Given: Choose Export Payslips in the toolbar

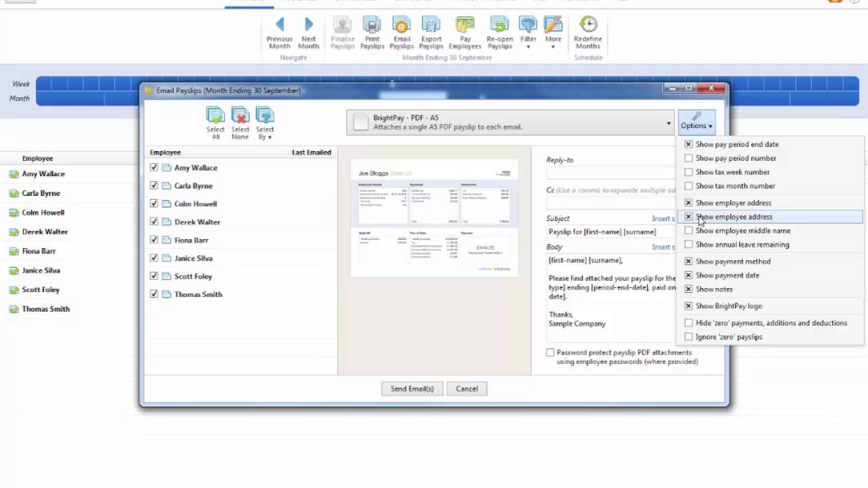Looking at the screenshot, I should 431,33.
